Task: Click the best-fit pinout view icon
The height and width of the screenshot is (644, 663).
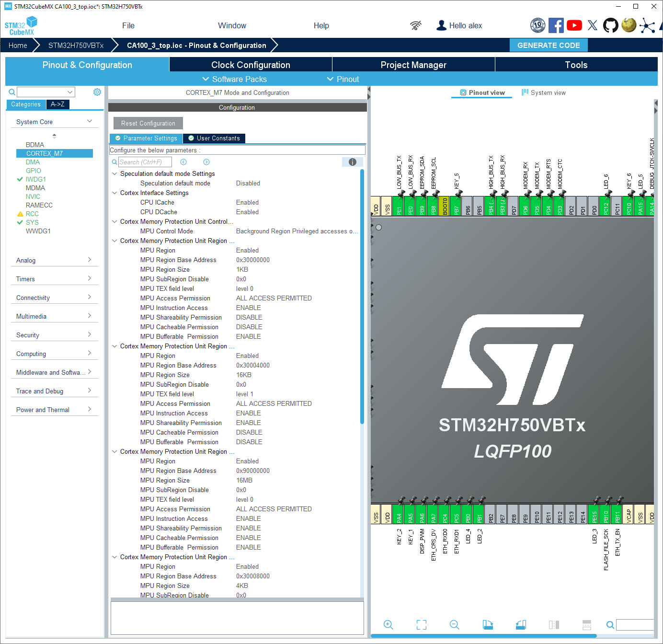Action: [421, 624]
